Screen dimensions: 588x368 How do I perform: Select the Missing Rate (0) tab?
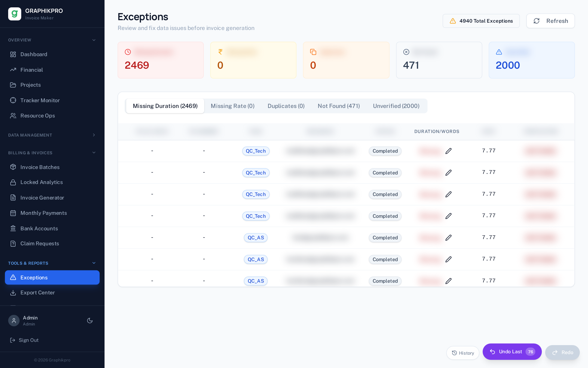[x=232, y=106]
